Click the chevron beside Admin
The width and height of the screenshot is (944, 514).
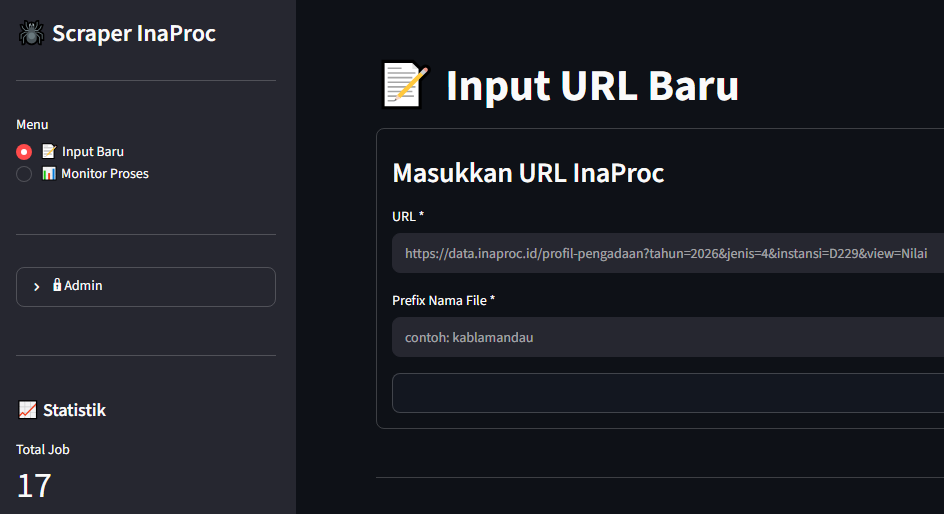37,286
